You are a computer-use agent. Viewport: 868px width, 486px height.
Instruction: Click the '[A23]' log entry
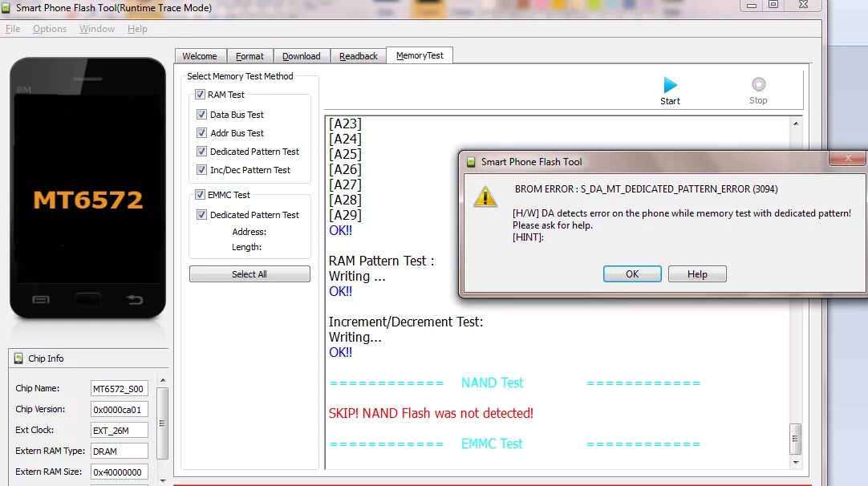(345, 124)
